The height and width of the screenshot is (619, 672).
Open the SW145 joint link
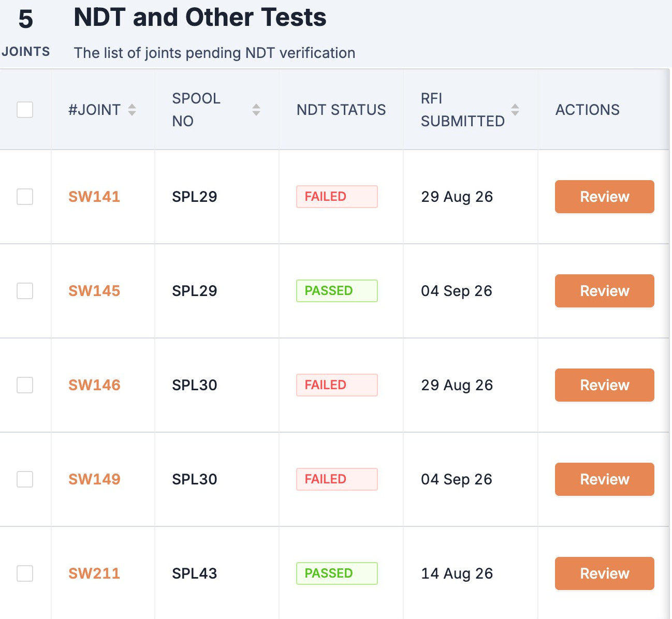click(x=94, y=291)
